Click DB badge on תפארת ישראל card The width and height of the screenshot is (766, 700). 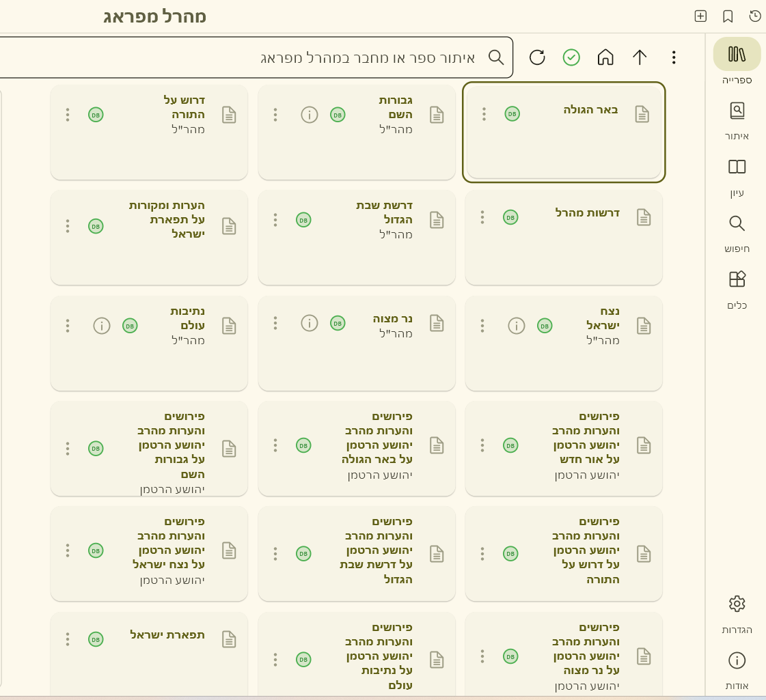click(96, 639)
